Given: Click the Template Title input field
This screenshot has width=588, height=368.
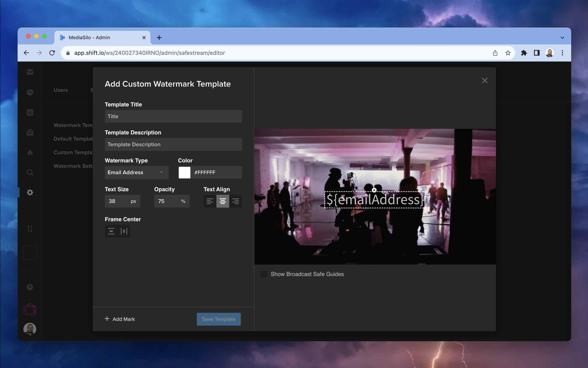Looking at the screenshot, I should (173, 116).
